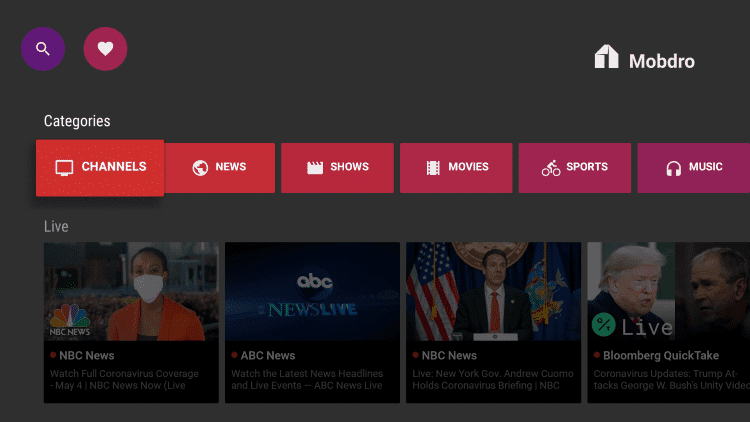Open the MUSIC category
Image resolution: width=750 pixels, height=422 pixels.
694,168
